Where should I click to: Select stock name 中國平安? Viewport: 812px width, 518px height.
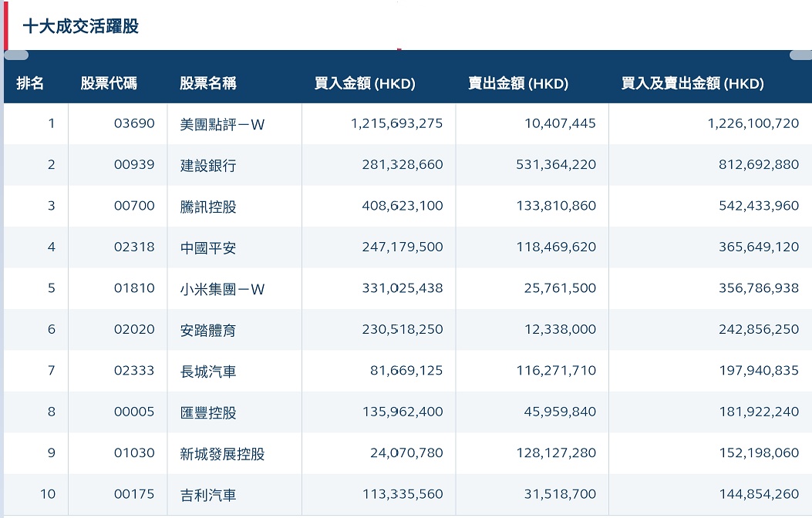tap(208, 248)
